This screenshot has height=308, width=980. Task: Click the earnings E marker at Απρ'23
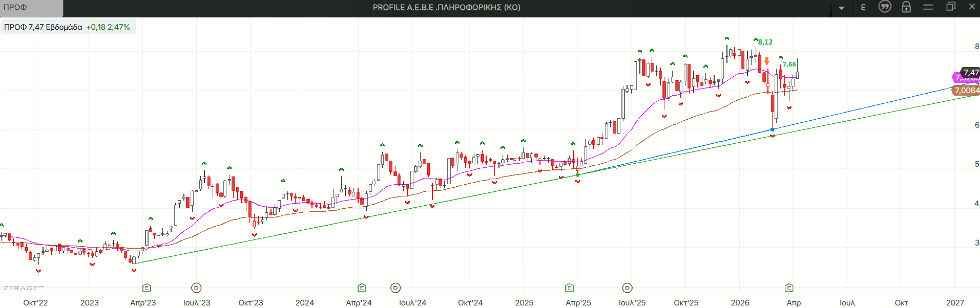[x=147, y=288]
